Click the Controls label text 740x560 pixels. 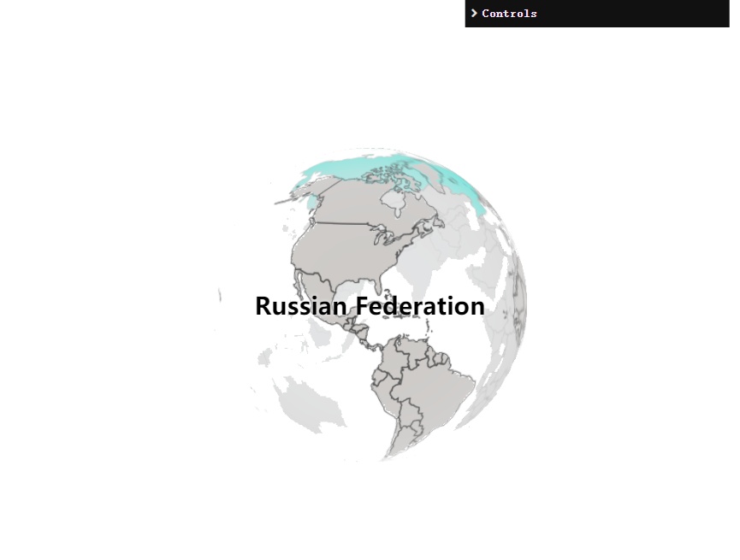coord(509,13)
